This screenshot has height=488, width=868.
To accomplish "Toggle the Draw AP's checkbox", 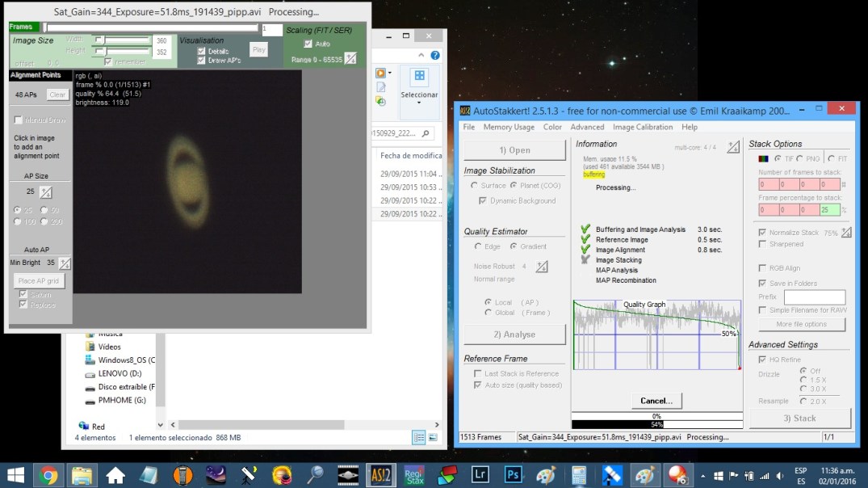I will tap(202, 60).
